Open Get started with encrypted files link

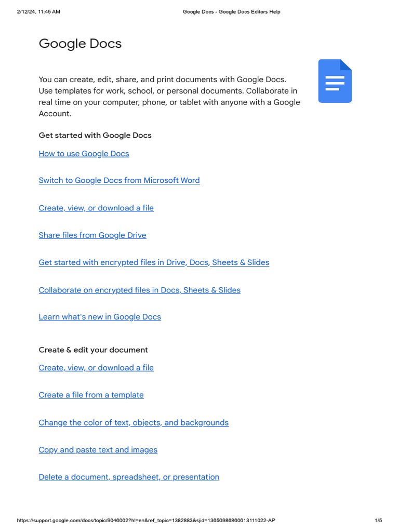pos(154,262)
